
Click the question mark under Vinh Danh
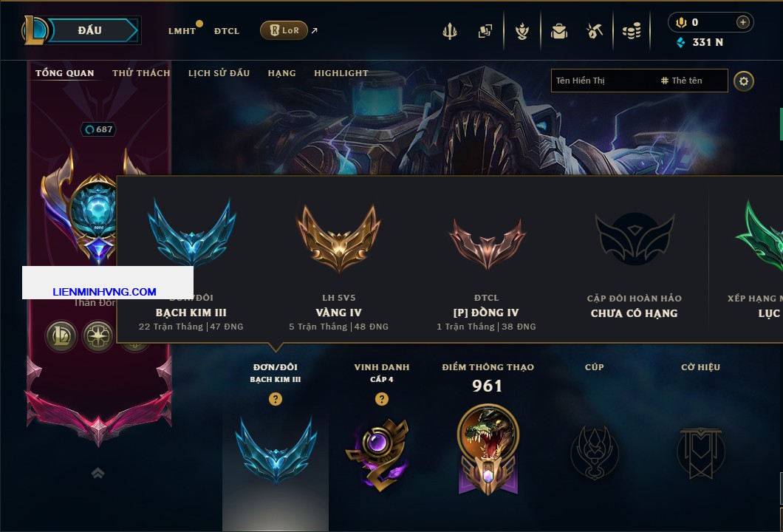[x=381, y=398]
